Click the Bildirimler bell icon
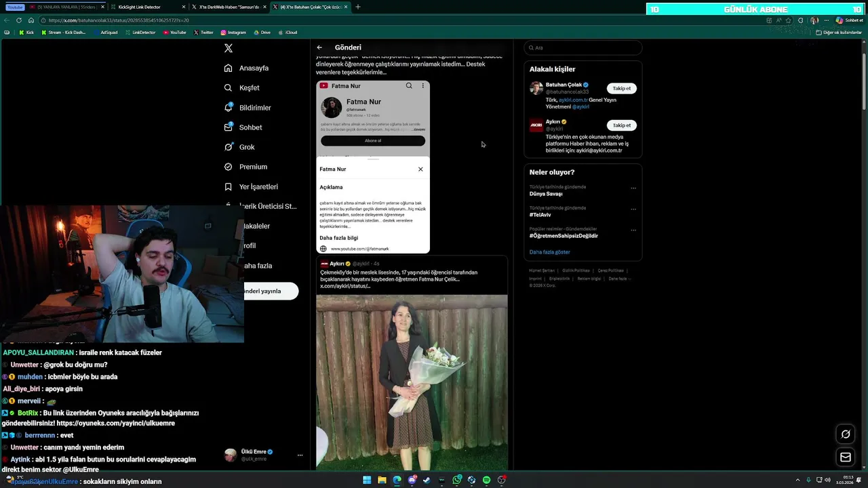The width and height of the screenshot is (868, 488). (x=229, y=108)
